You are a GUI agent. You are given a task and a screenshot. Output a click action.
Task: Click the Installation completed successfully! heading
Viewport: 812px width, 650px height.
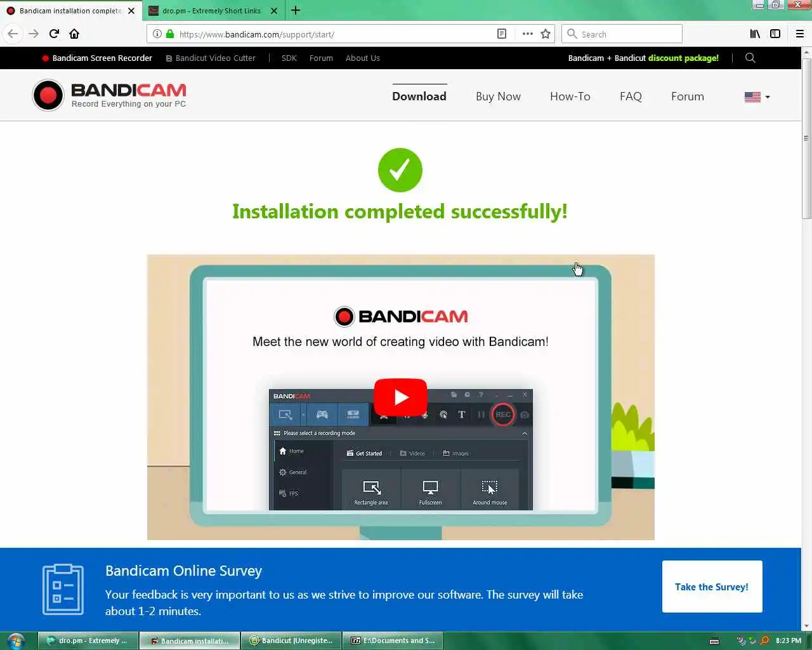point(400,211)
